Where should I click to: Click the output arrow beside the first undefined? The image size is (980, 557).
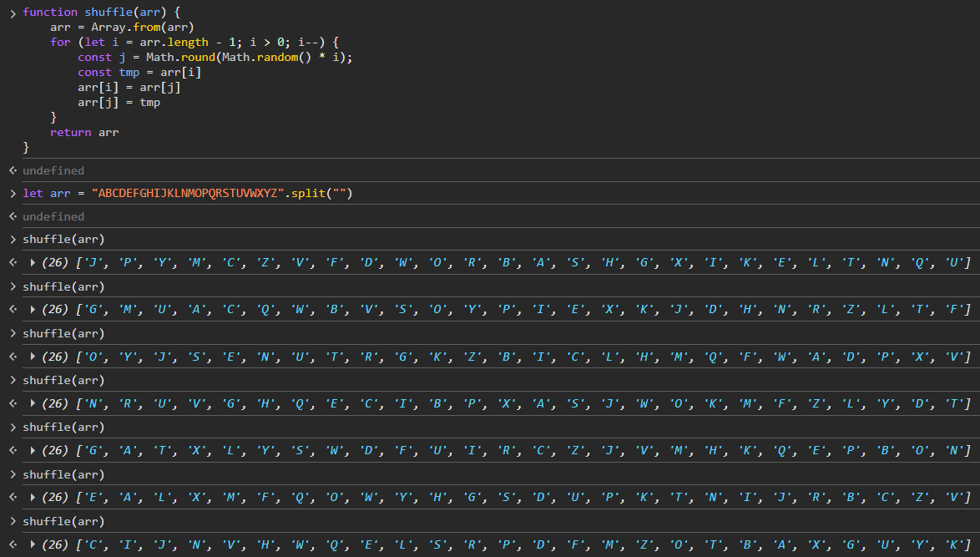coord(13,170)
